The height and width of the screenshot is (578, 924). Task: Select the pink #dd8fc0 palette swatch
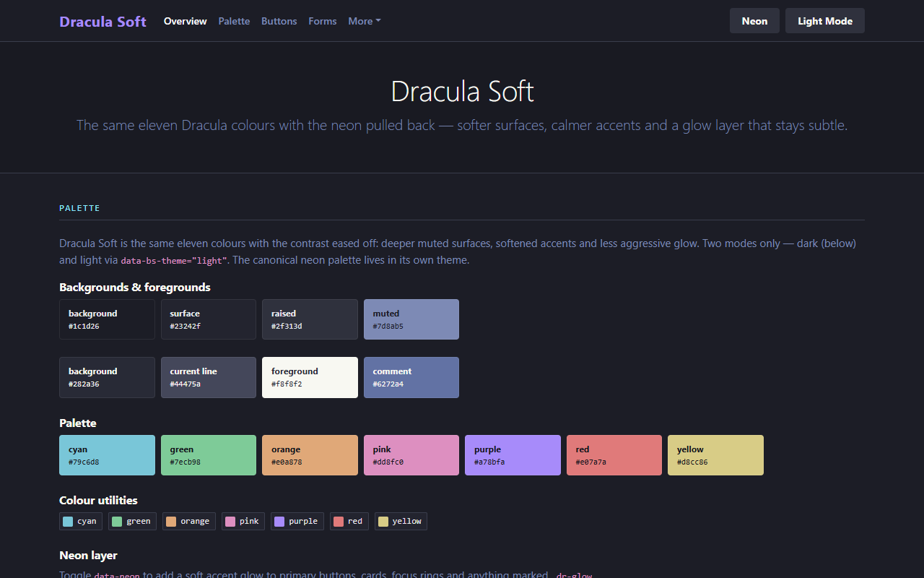(x=411, y=455)
